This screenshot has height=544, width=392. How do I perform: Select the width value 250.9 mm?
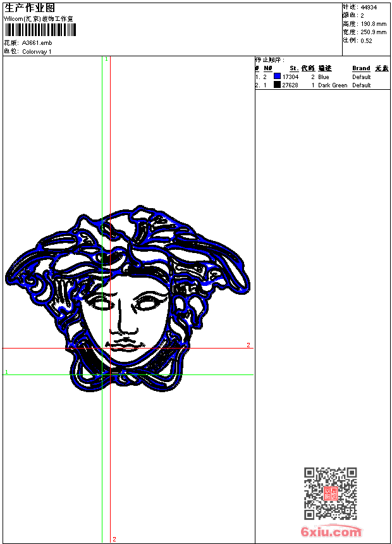coord(374,32)
